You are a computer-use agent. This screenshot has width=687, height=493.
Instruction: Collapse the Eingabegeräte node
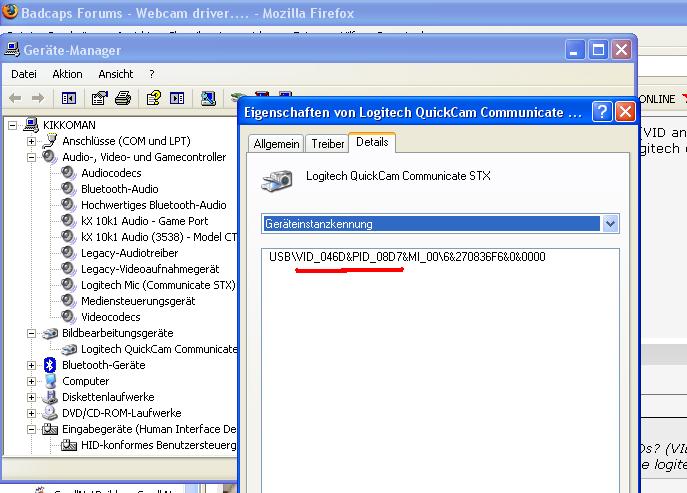coord(32,429)
